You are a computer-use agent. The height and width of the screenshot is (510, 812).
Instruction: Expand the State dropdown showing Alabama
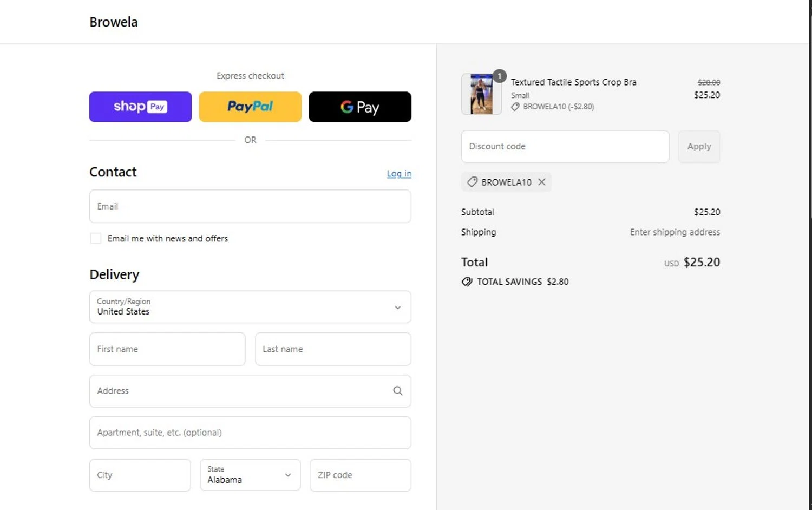250,475
